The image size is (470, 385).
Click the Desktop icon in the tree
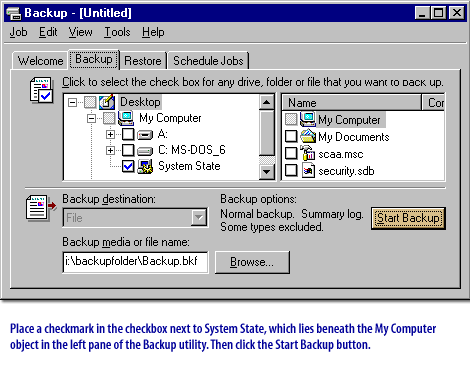(107, 102)
